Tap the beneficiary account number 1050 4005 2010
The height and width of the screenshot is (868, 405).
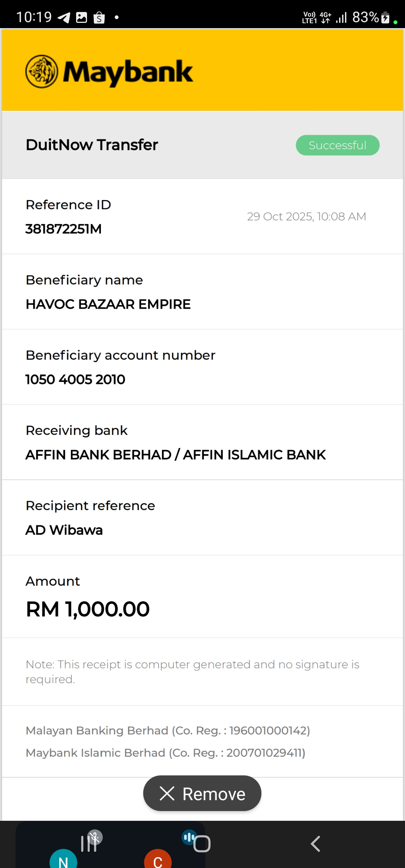75,379
